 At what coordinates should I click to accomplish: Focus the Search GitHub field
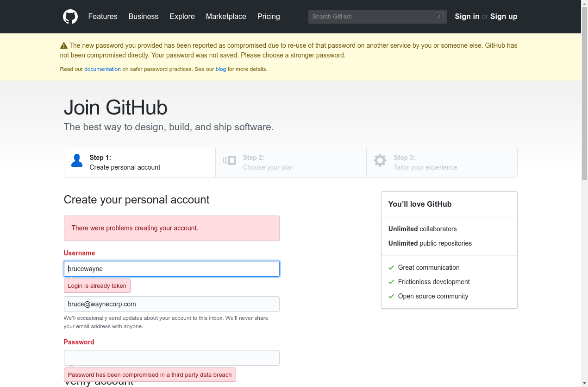pyautogui.click(x=378, y=17)
